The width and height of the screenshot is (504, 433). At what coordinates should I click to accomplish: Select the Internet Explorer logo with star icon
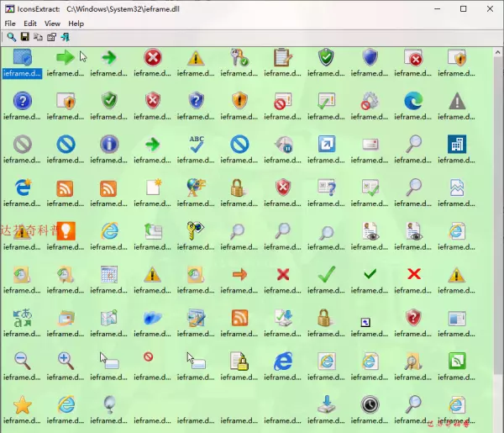tap(23, 187)
